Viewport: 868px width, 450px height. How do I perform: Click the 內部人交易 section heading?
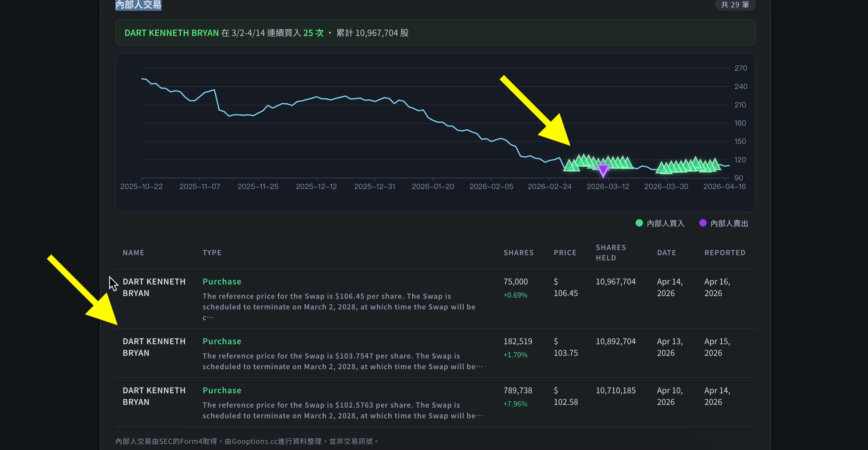(138, 5)
